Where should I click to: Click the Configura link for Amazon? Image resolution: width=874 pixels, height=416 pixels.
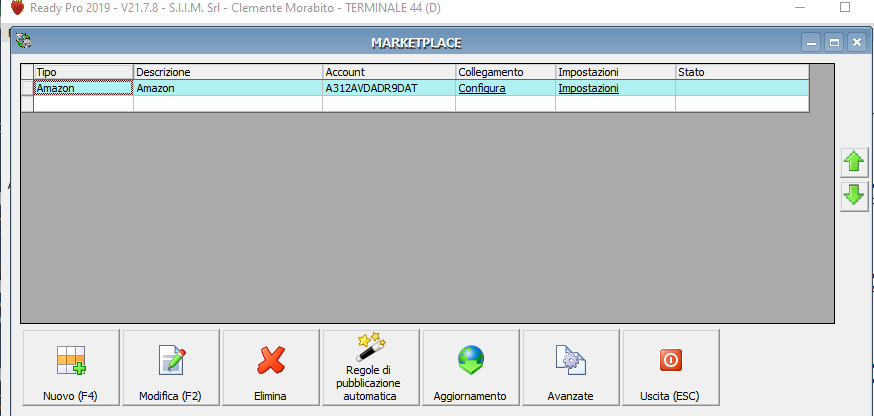click(x=482, y=88)
